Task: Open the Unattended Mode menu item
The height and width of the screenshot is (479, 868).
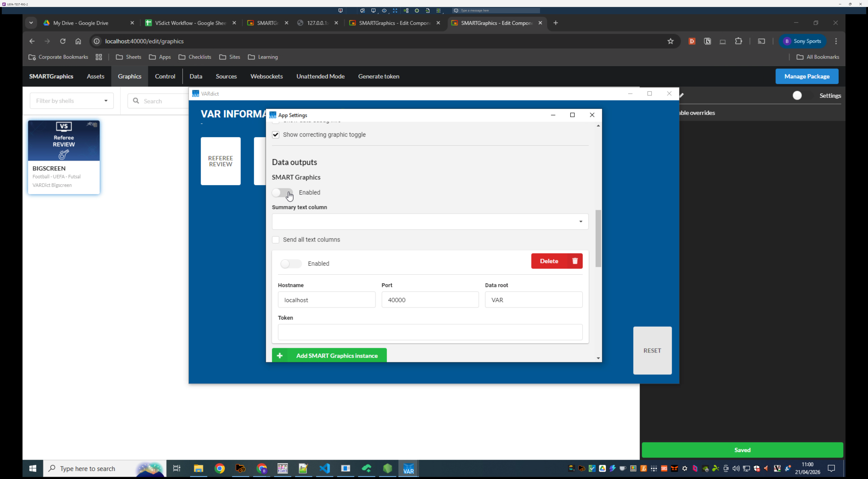Action: pos(320,77)
